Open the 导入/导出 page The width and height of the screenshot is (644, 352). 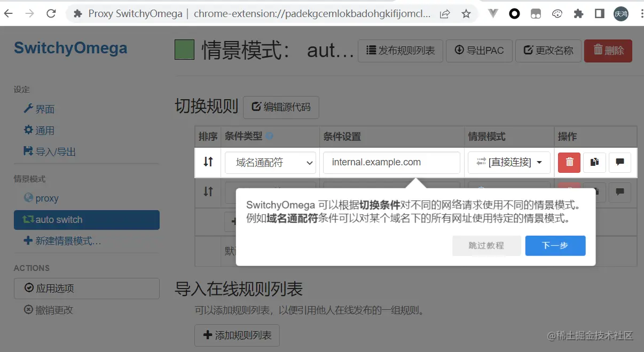[x=50, y=151]
